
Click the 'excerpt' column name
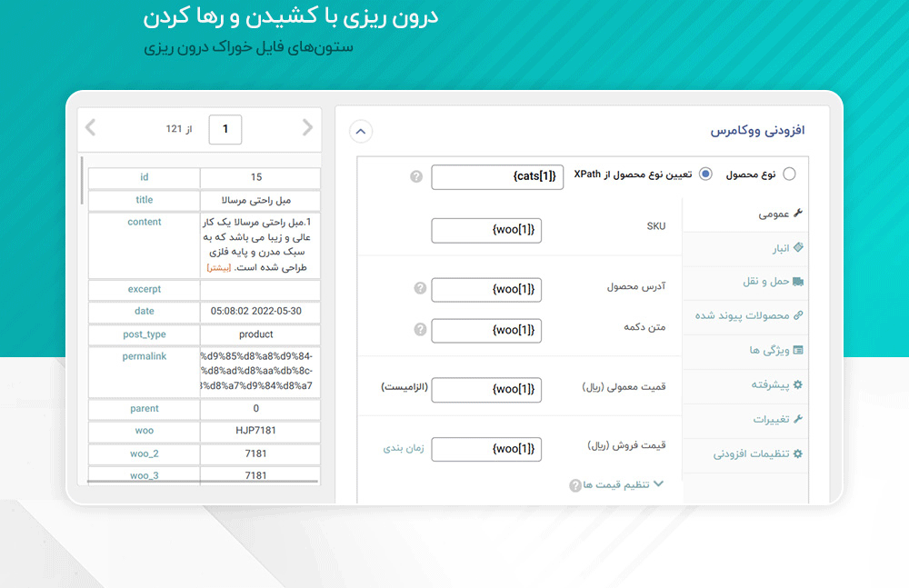click(145, 289)
